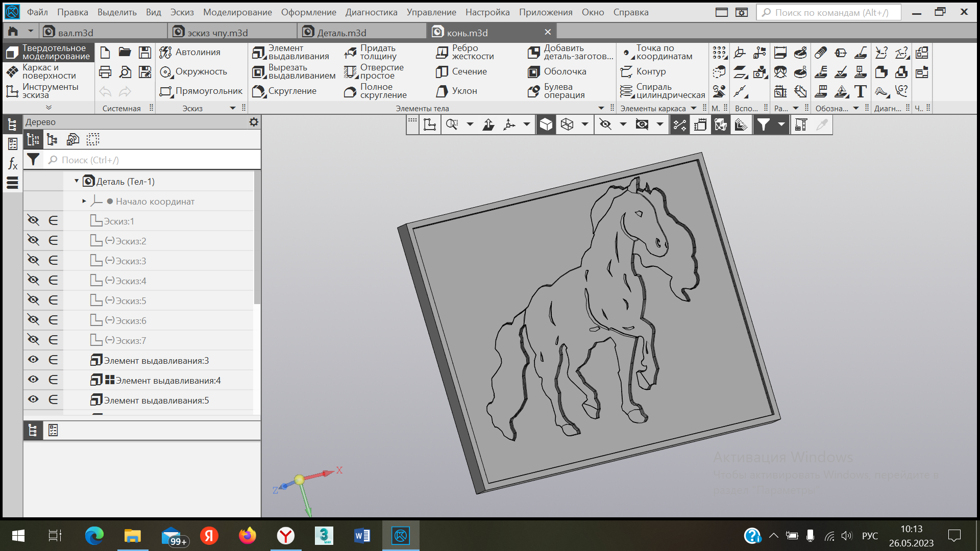
Task: Switch to the Деталь.m3d tab
Action: tap(341, 33)
